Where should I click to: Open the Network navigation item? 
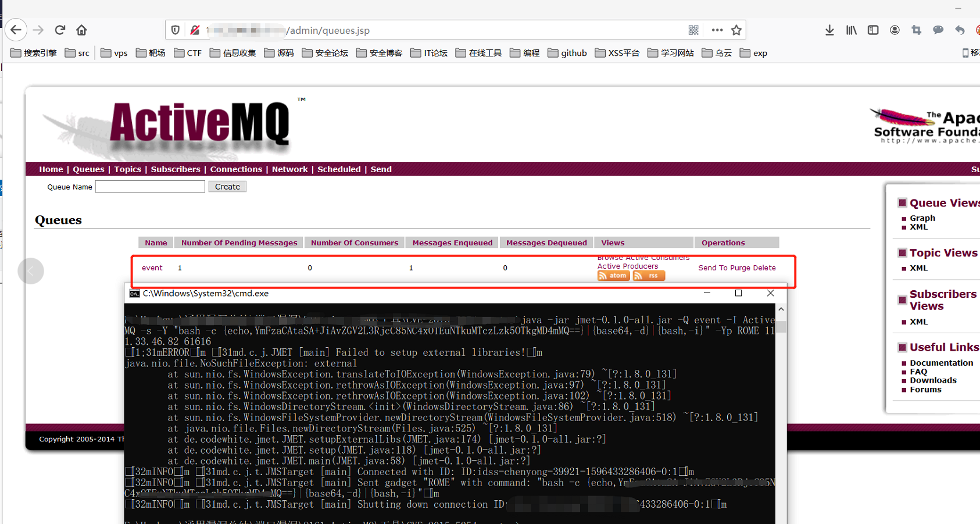[290, 169]
